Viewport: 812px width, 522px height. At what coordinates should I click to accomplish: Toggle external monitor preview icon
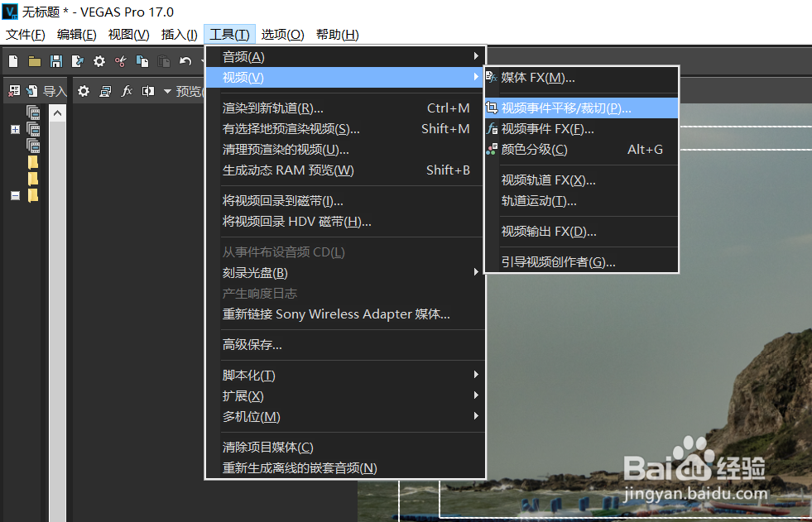tap(105, 92)
